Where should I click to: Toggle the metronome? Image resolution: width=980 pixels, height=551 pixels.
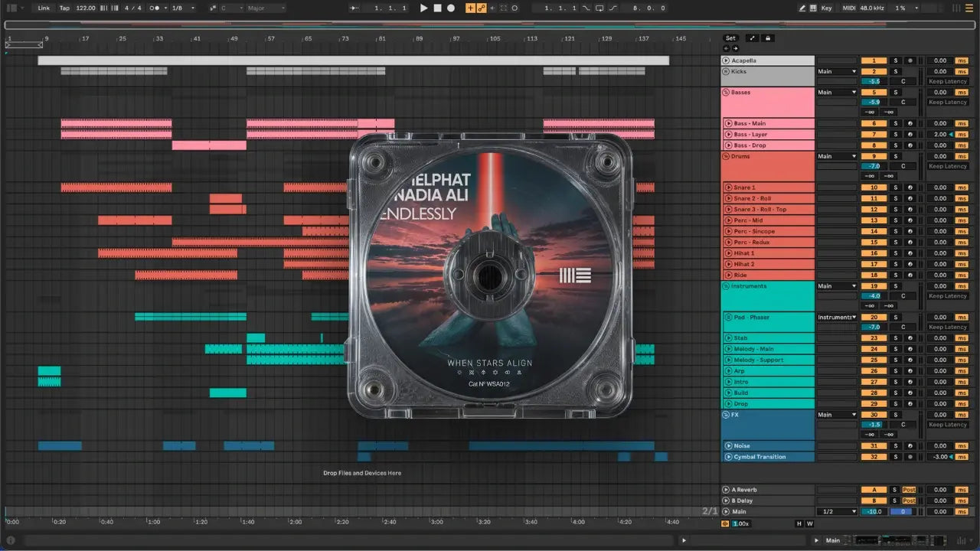click(156, 8)
